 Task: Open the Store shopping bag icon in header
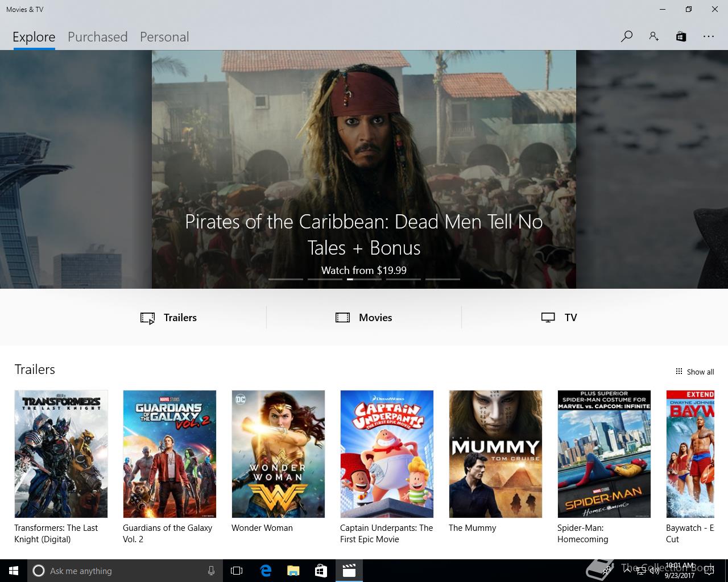click(681, 36)
